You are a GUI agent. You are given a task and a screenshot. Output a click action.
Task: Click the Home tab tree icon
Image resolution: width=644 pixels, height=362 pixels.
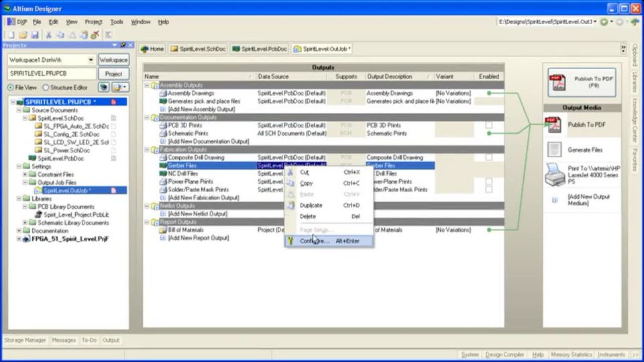click(x=145, y=49)
